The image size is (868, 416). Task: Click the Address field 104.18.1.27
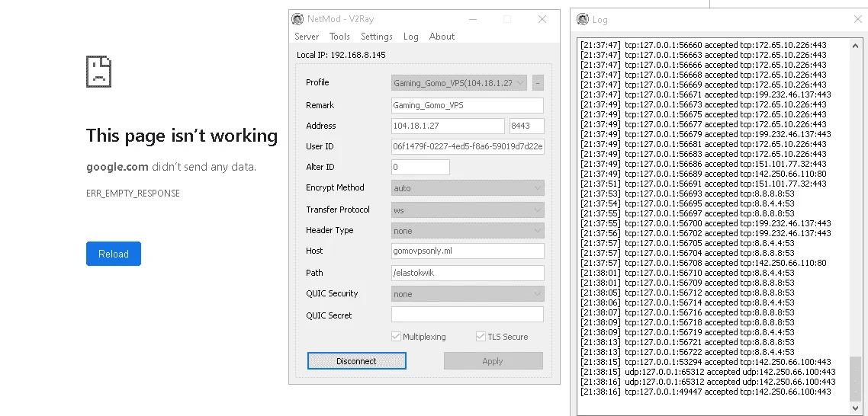[448, 126]
